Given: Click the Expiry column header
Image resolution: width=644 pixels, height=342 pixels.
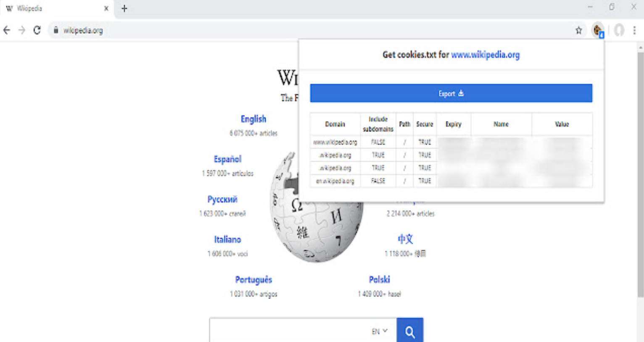Looking at the screenshot, I should 454,124.
